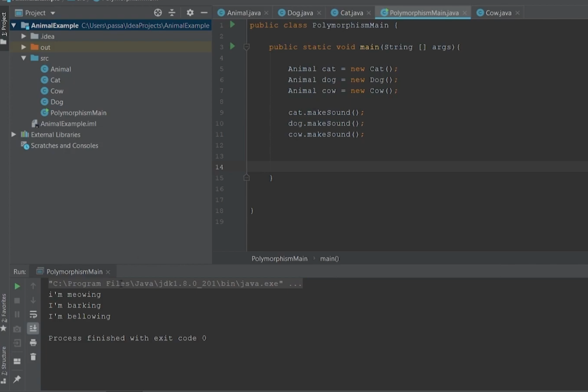The image size is (588, 392).
Task: Toggle soft-wrap in the Run console
Action: pos(33,314)
